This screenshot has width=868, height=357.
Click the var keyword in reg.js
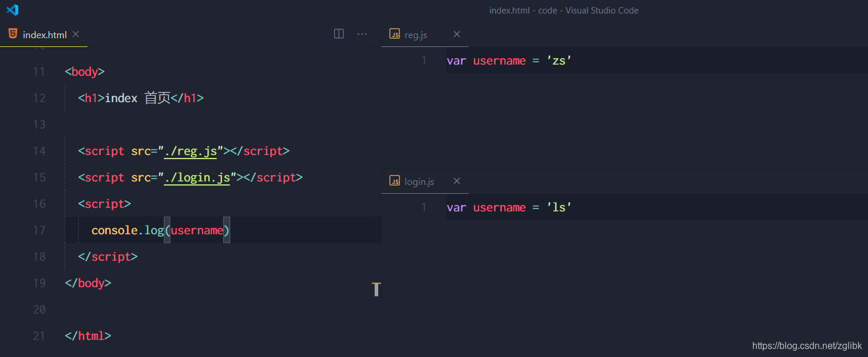click(456, 60)
